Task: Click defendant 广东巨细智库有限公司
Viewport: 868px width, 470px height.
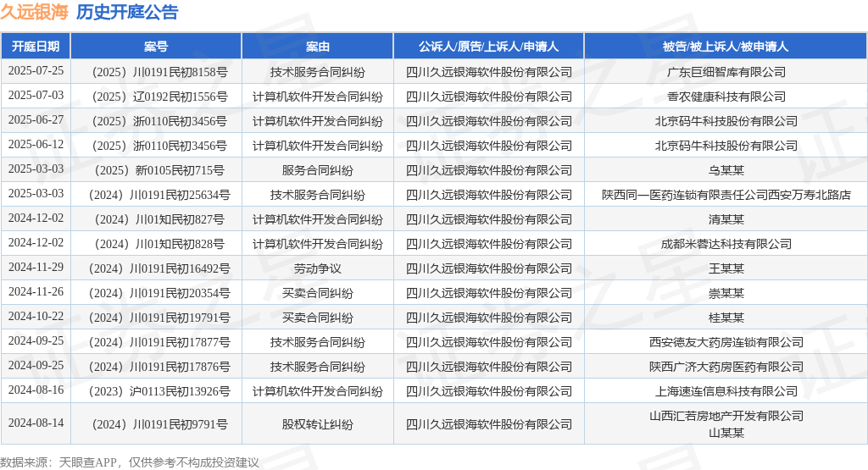Action: [x=726, y=72]
